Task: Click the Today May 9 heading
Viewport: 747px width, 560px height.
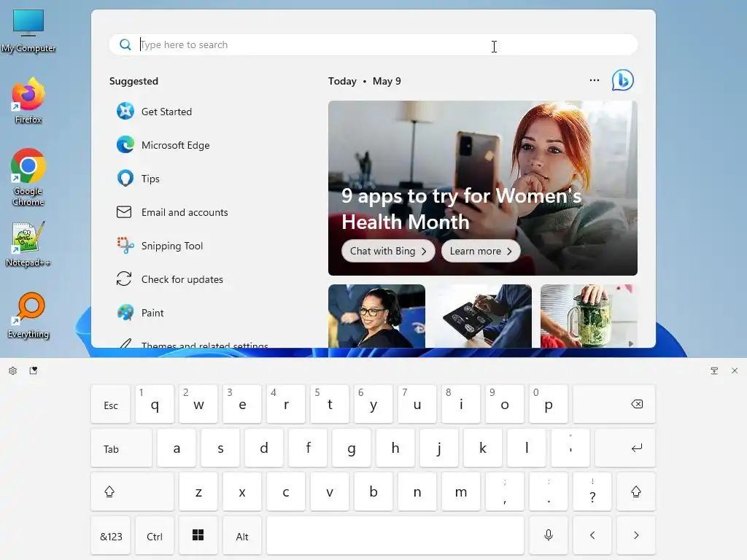Action: [365, 81]
